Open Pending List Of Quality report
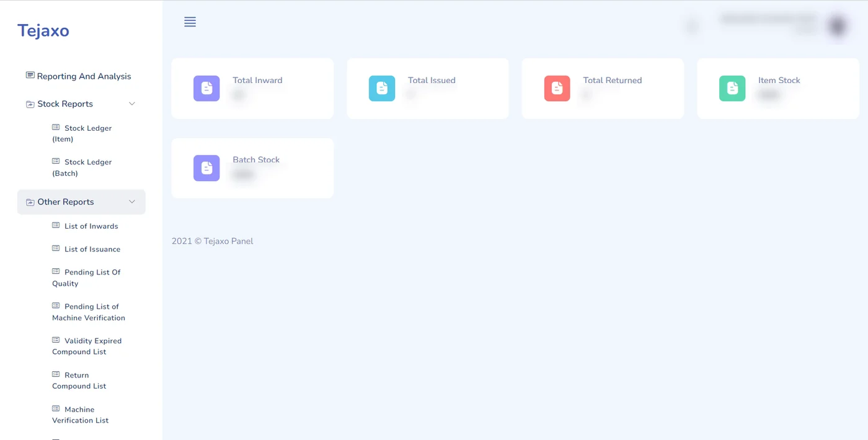Image resolution: width=868 pixels, height=440 pixels. click(86, 278)
